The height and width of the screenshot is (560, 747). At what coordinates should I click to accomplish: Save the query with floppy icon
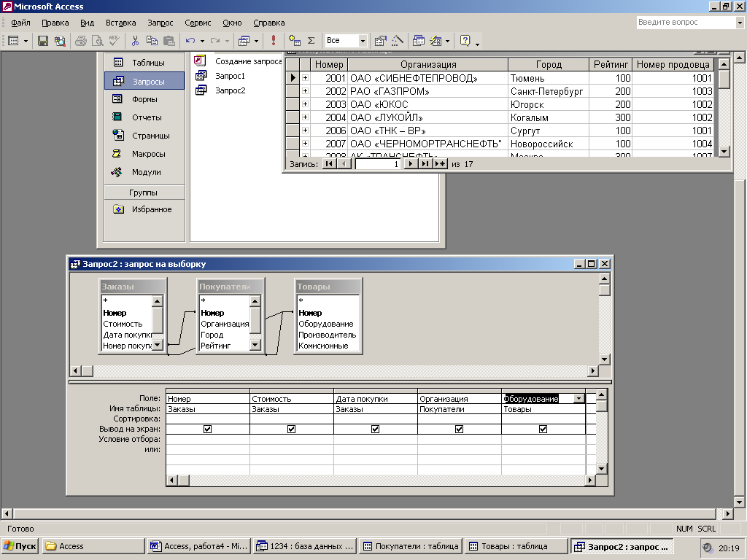[43, 41]
